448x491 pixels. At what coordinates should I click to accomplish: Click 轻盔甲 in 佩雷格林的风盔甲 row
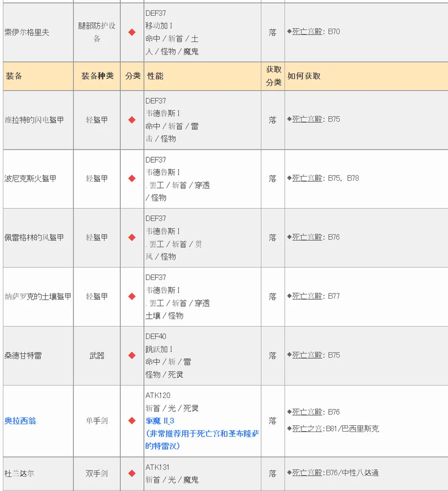tap(97, 238)
